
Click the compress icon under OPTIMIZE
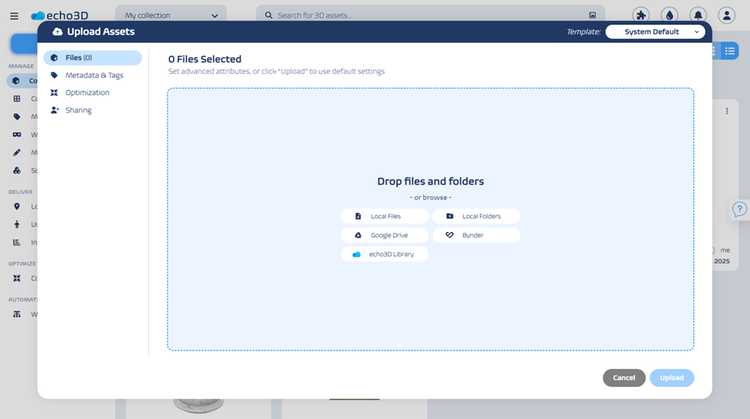17,278
